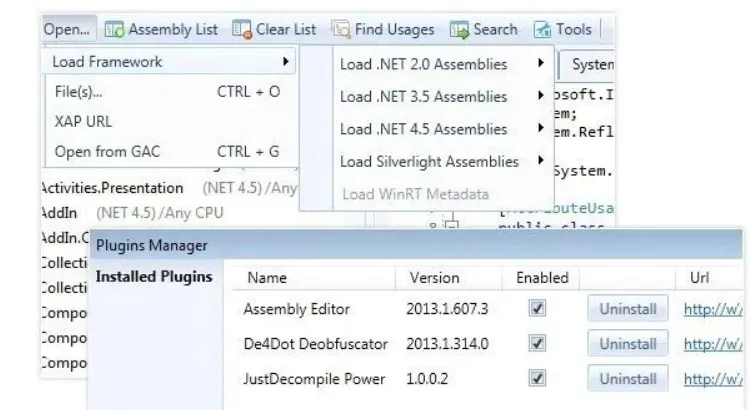Select the AddIn (NET 4.5) assembly
This screenshot has height=410, width=750.
pyautogui.click(x=132, y=213)
